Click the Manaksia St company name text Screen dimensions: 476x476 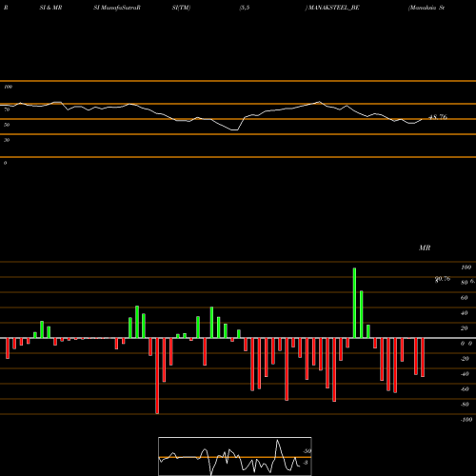426,8
